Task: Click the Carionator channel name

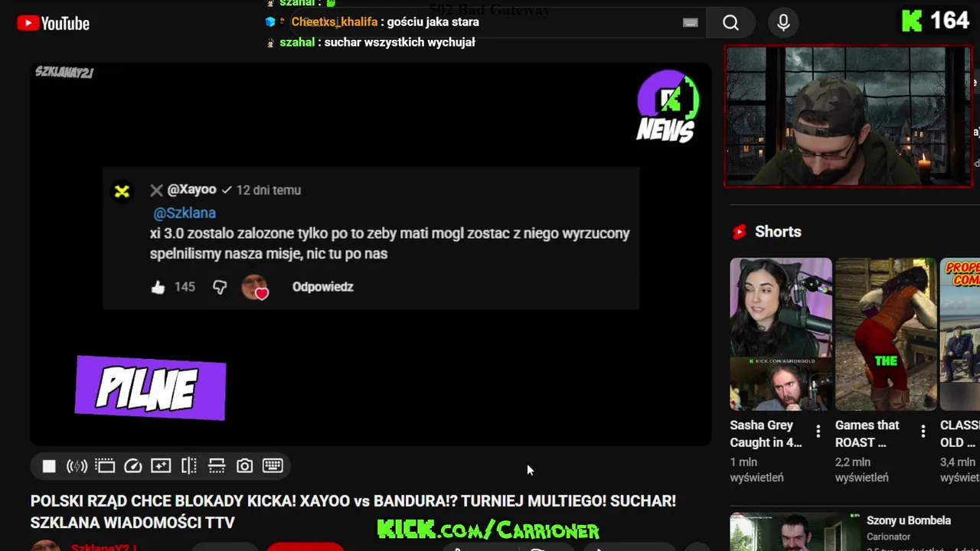Action: (888, 537)
